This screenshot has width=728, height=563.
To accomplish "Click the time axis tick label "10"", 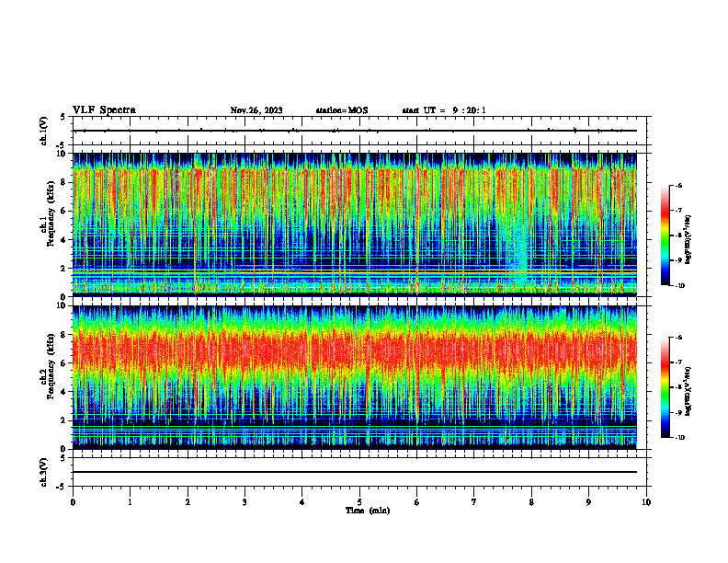I will 646,502.
